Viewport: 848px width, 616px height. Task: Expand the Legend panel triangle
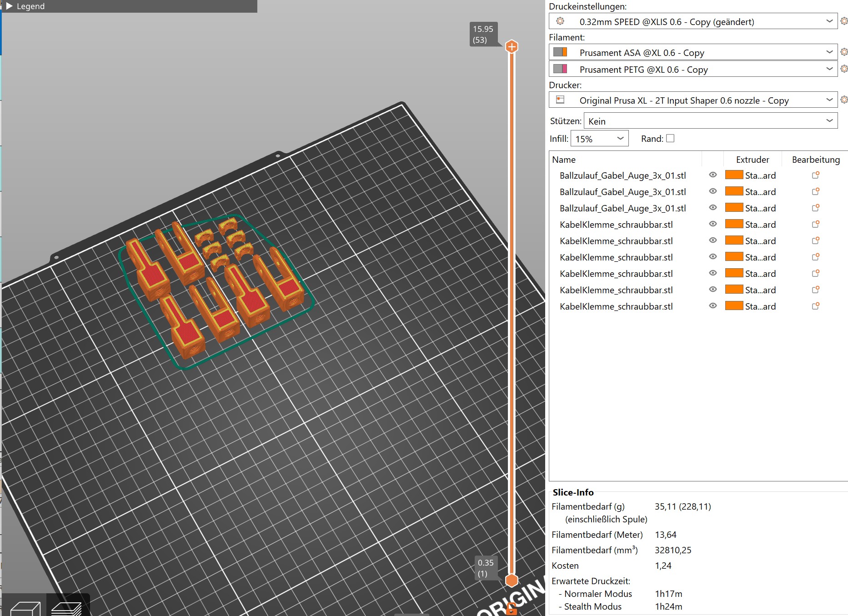[9, 6]
